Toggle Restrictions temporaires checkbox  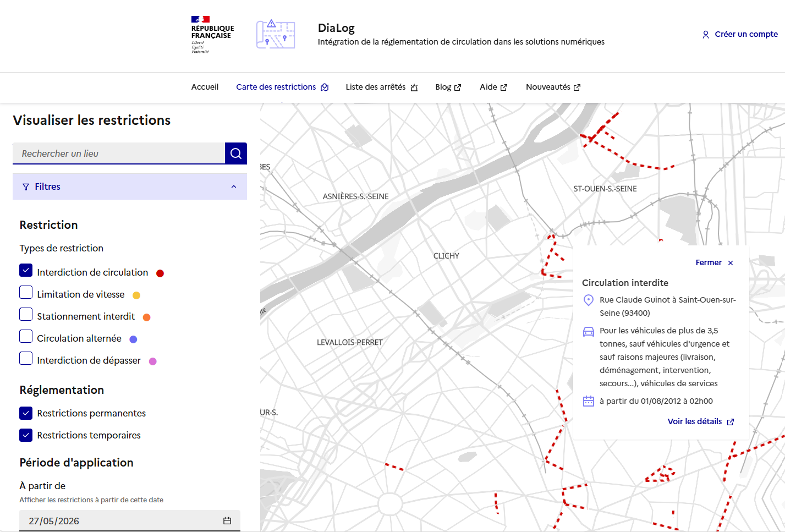tap(26, 435)
